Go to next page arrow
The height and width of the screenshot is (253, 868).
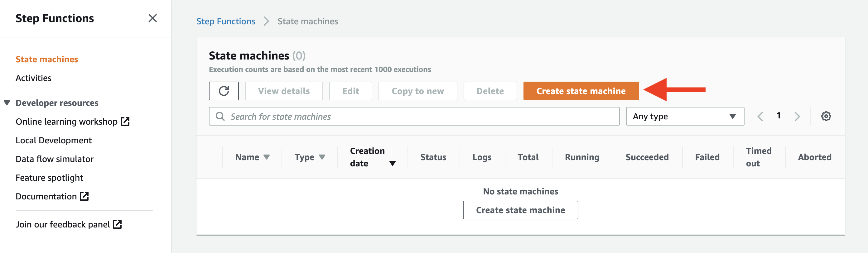point(797,116)
